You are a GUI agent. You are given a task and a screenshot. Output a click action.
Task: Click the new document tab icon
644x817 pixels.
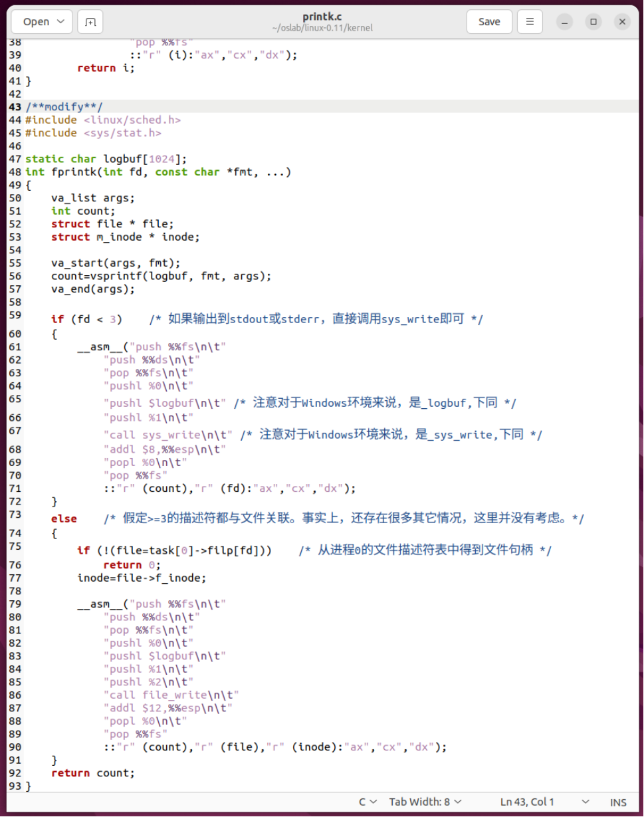[90, 22]
